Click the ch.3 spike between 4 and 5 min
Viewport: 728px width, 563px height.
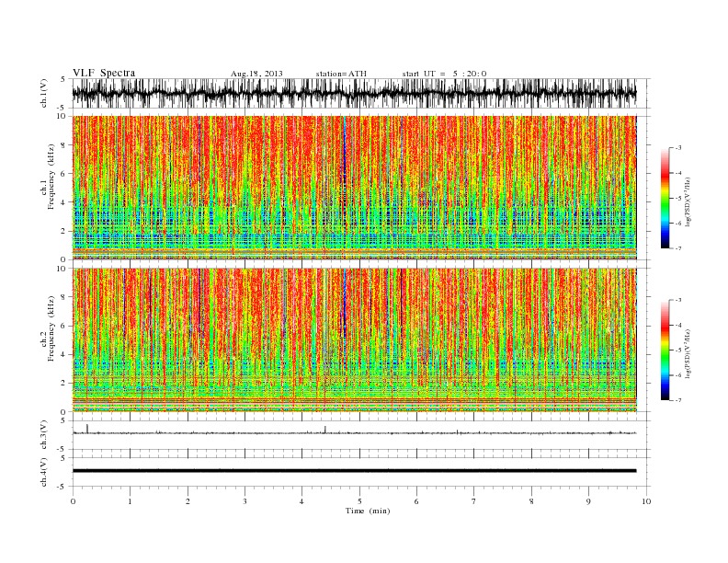[x=325, y=430]
